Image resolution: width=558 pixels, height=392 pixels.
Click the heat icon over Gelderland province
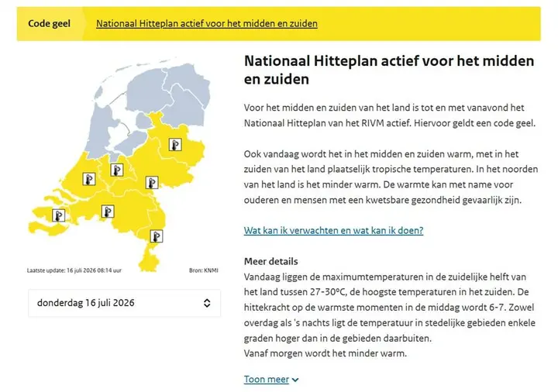tap(152, 183)
